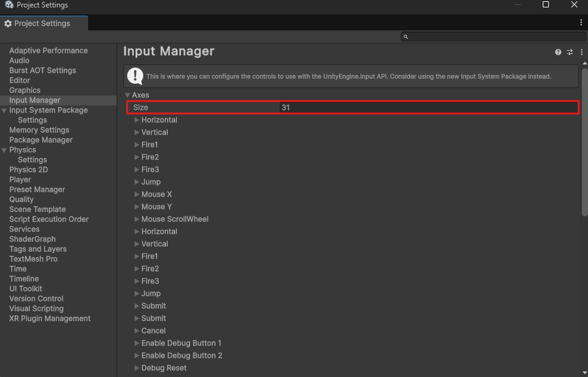Open Script Execution Order
The width and height of the screenshot is (588, 377).
point(49,220)
